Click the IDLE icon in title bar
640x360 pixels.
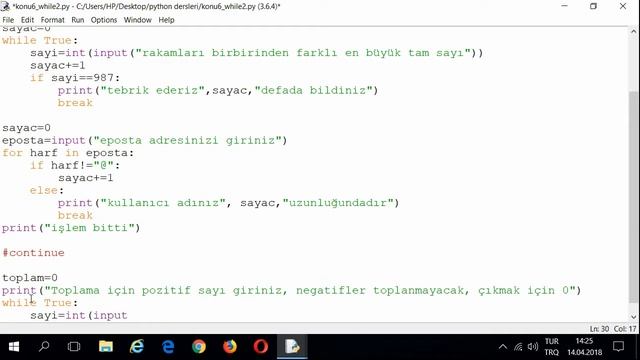pos(5,6)
